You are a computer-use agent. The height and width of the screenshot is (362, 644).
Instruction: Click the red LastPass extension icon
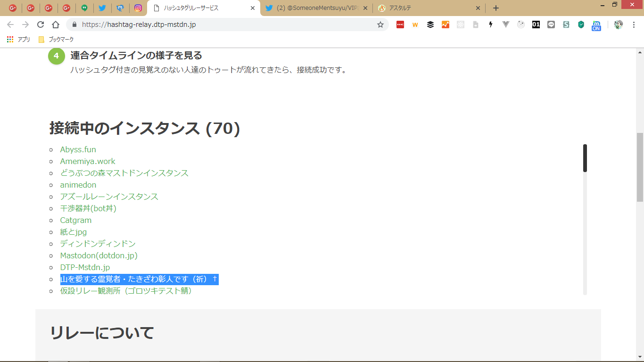pos(400,25)
